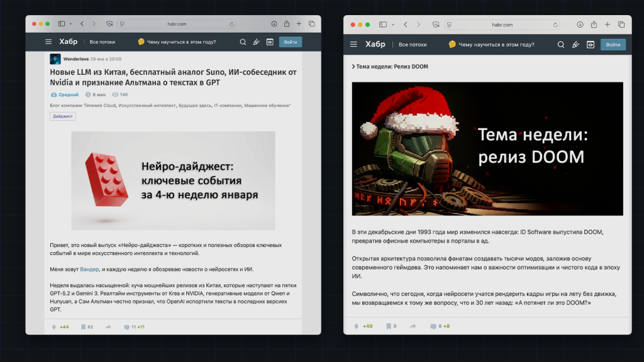Click Safari Share button in the right window
The image size is (644, 362).
(x=593, y=25)
